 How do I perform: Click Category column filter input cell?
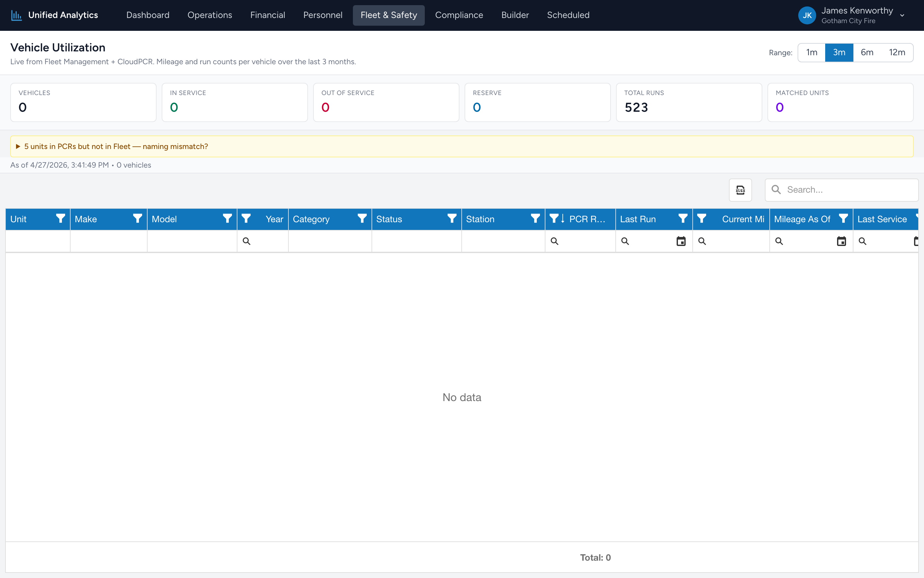[x=330, y=241]
